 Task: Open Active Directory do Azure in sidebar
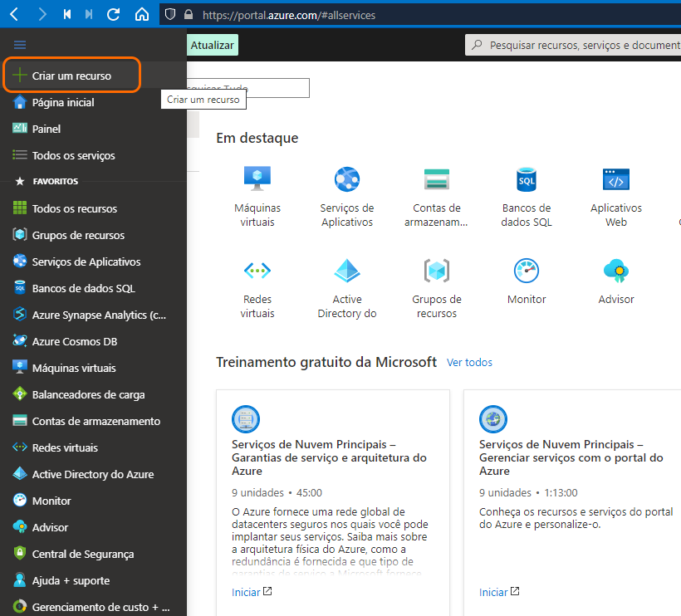coord(93,474)
